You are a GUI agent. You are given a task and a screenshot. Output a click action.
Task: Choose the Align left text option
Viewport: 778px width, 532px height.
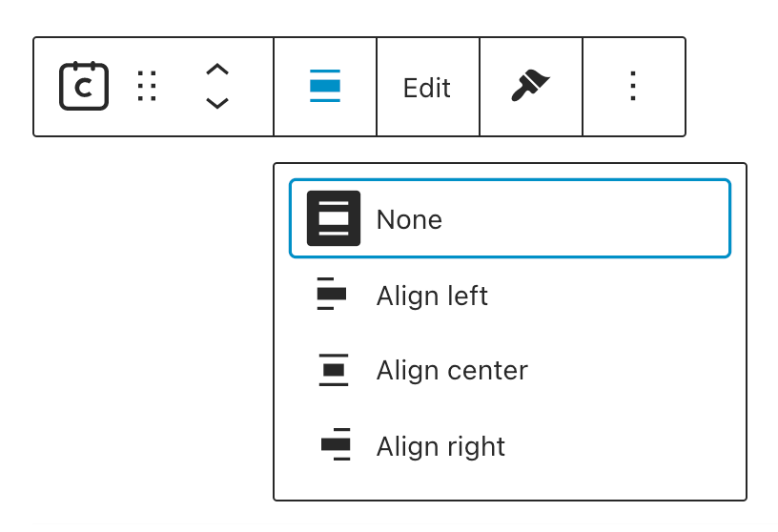(x=432, y=296)
